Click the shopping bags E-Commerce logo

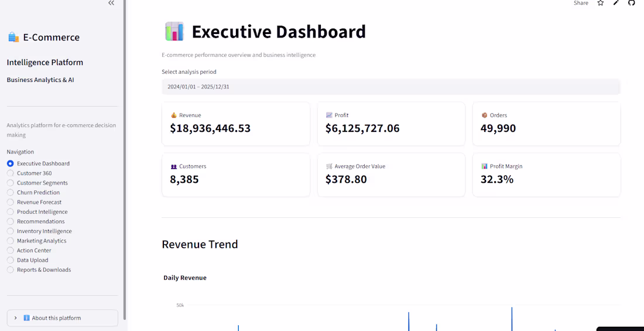(x=13, y=37)
